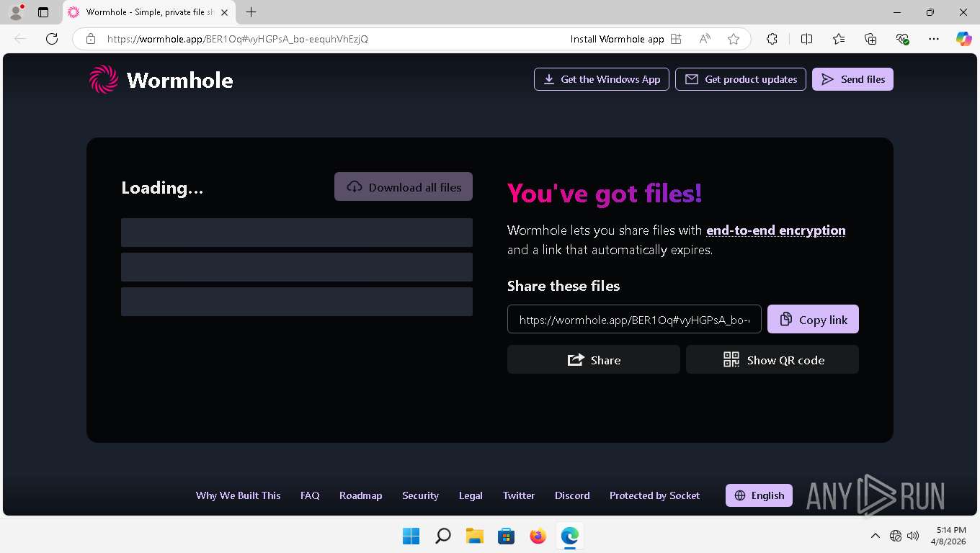Open the Roadmap footer link

(361, 495)
